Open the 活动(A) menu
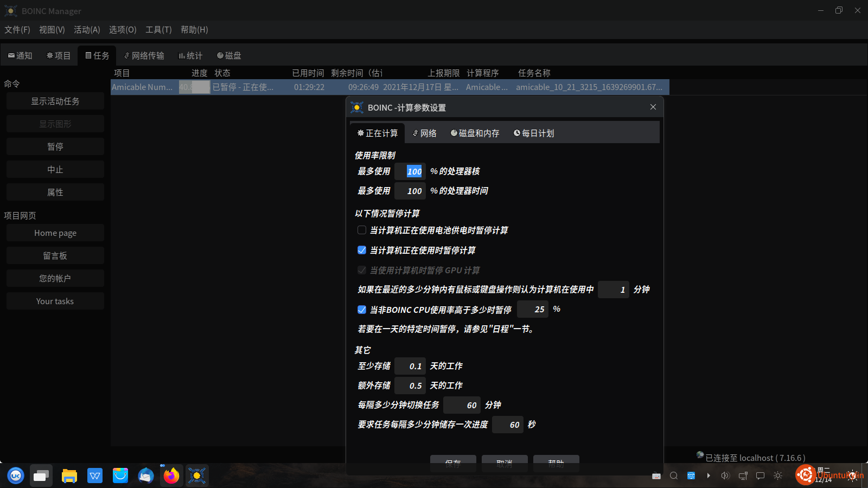 click(x=87, y=30)
